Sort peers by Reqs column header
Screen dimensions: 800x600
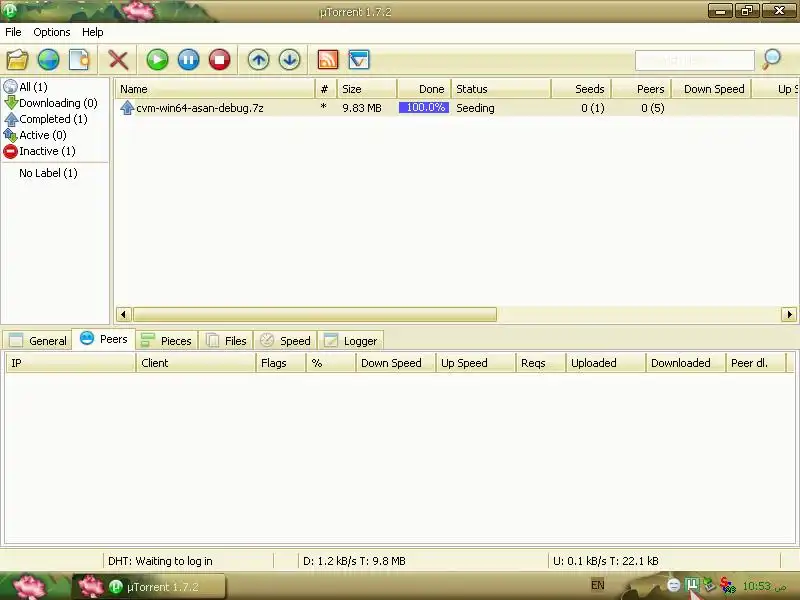coord(541,363)
